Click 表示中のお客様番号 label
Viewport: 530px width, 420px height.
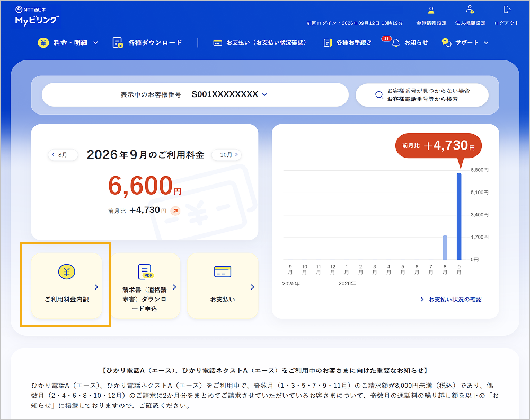pyautogui.click(x=151, y=95)
